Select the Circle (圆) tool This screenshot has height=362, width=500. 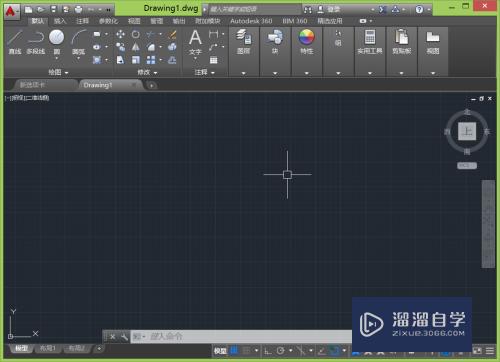click(x=57, y=41)
